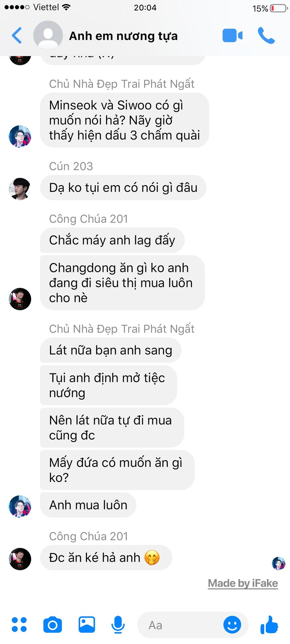The height and width of the screenshot is (644, 290).
Task: Tap the group avatar in header
Action: pos(48,35)
